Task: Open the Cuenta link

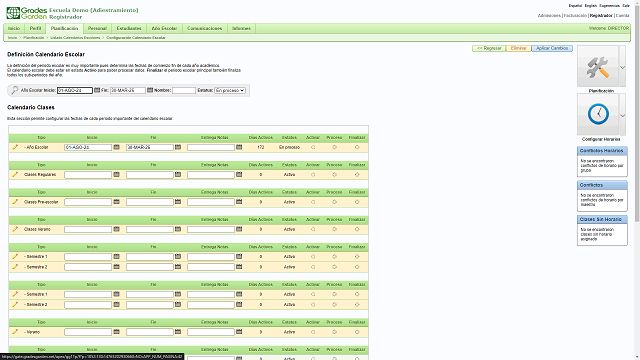Action: tap(622, 16)
